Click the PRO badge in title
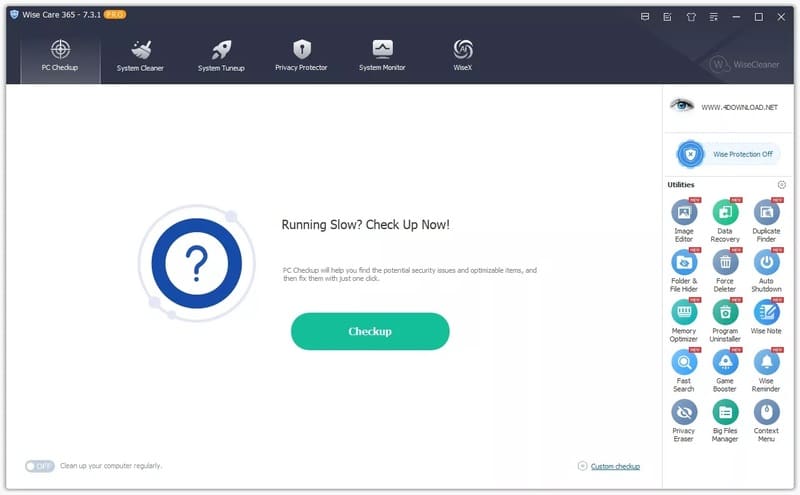This screenshot has width=800, height=495. coord(115,14)
